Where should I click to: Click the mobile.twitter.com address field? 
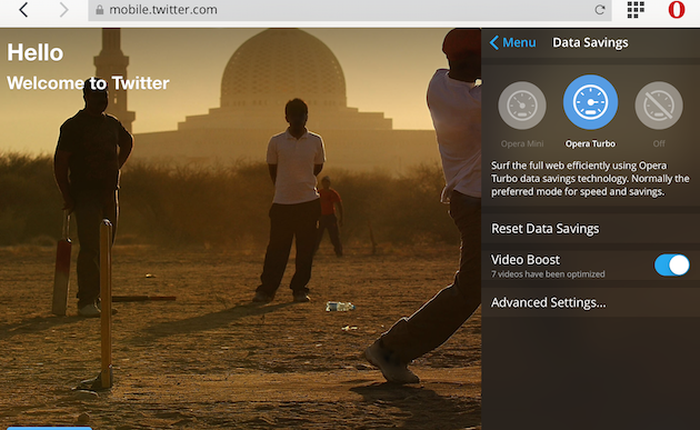point(300,10)
